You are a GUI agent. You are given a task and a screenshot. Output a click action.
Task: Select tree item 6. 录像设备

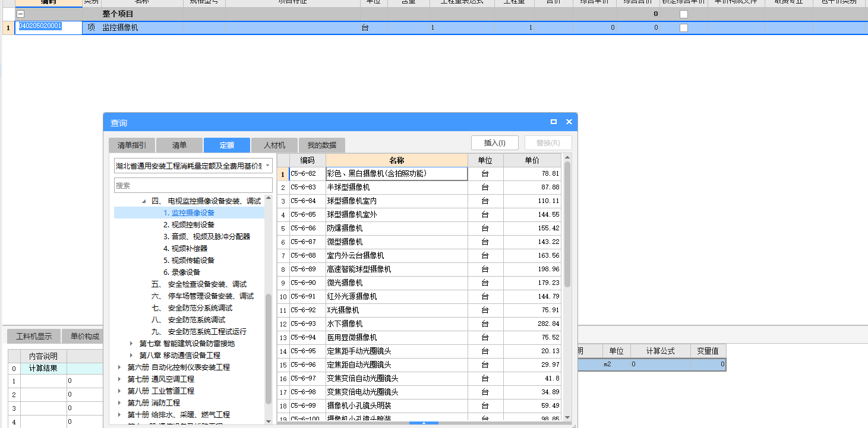pos(182,272)
